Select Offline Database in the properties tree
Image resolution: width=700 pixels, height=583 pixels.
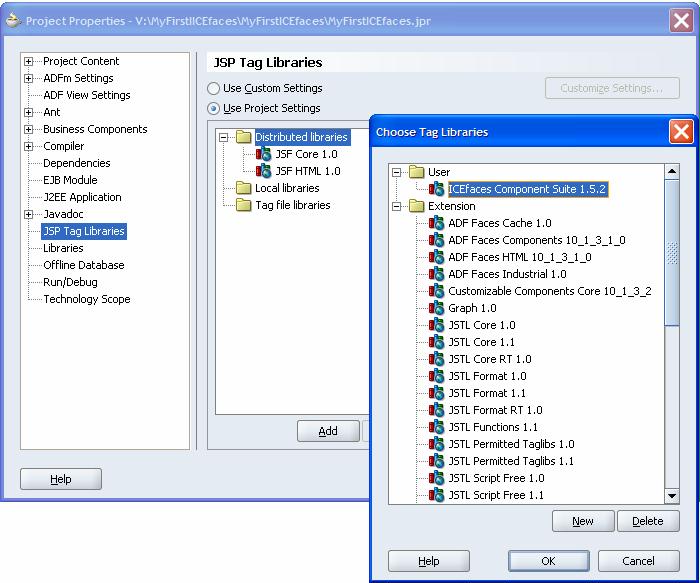[x=83, y=265]
